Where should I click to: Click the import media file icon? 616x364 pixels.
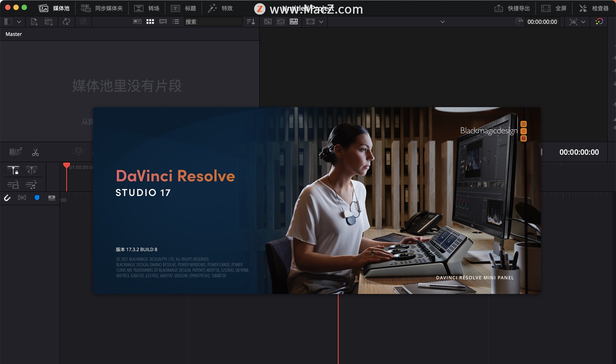34,22
